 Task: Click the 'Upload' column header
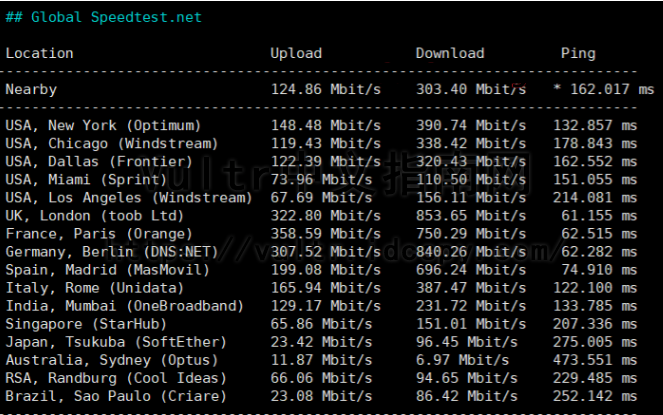click(296, 53)
